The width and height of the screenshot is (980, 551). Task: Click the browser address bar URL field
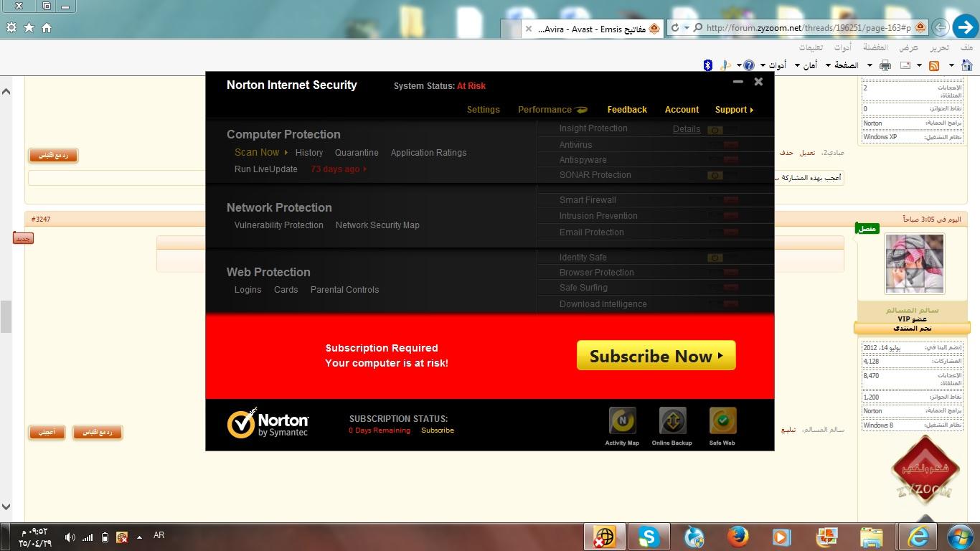(x=807, y=28)
